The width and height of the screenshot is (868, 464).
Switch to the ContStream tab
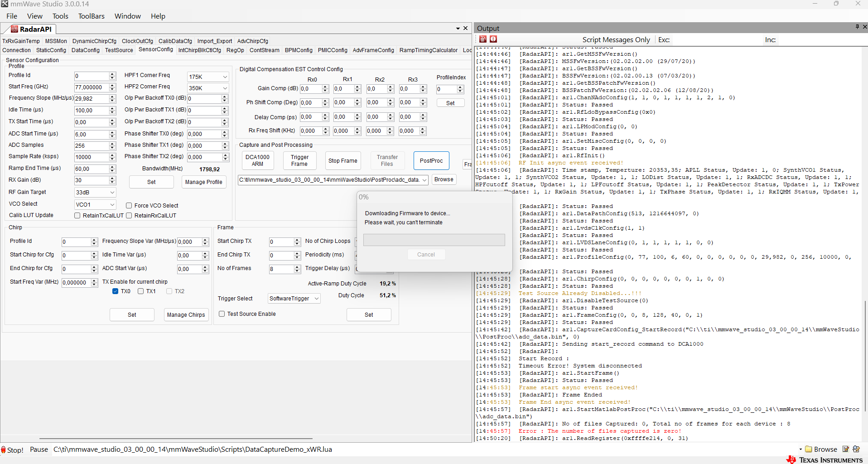coord(265,50)
